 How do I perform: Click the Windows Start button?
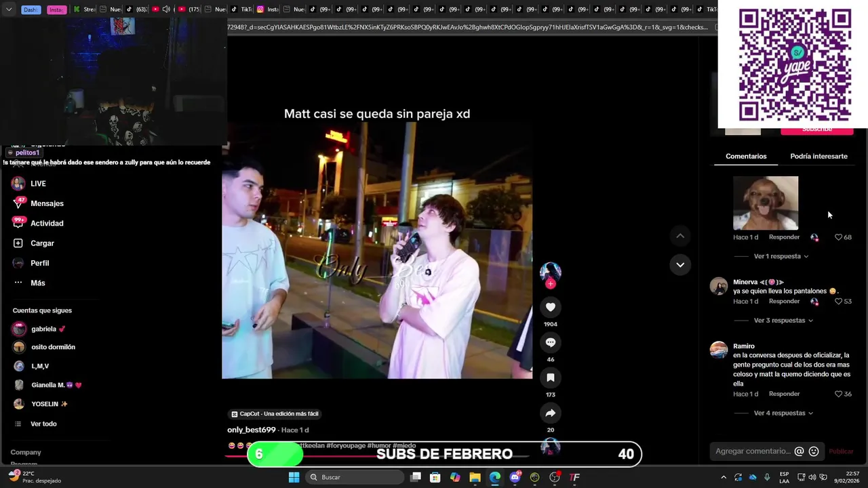(294, 477)
